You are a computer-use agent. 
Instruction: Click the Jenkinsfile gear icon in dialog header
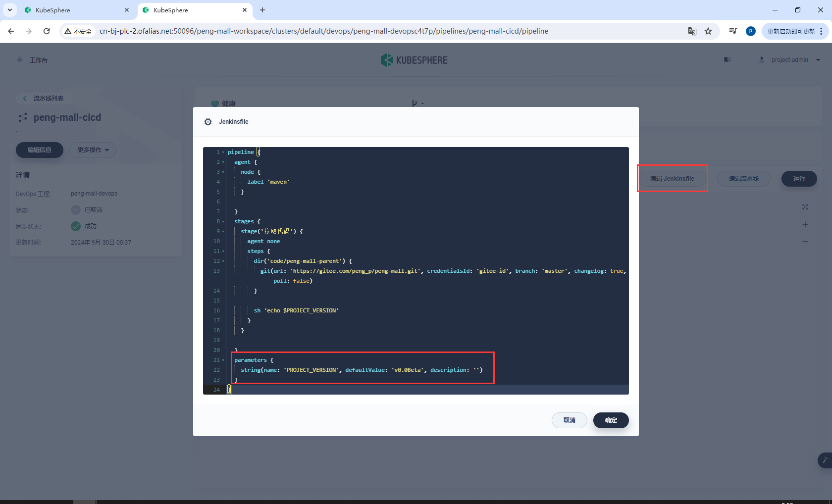coord(208,122)
